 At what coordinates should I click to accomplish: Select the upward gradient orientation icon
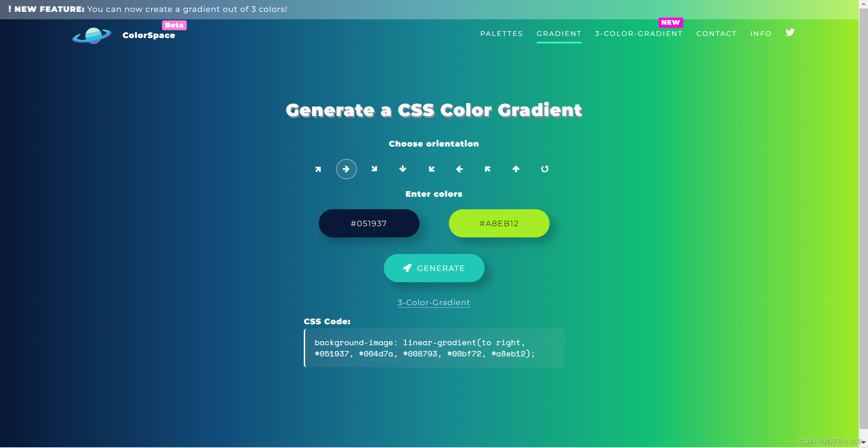pos(516,169)
